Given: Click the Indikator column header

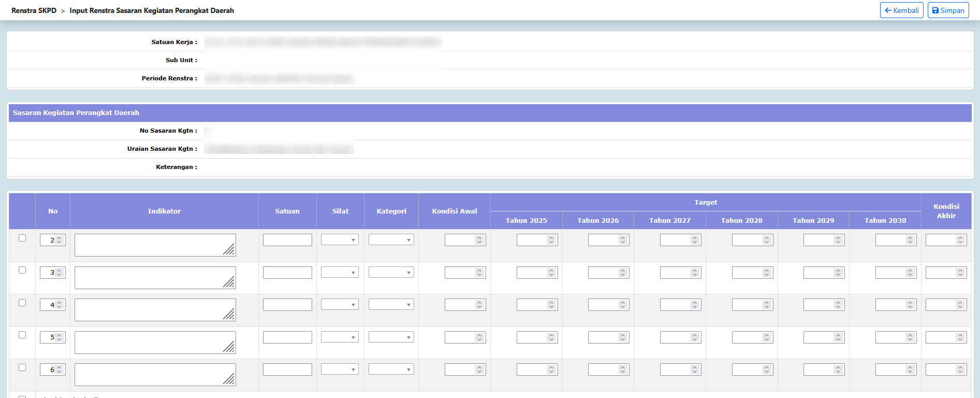Looking at the screenshot, I should click(164, 211).
